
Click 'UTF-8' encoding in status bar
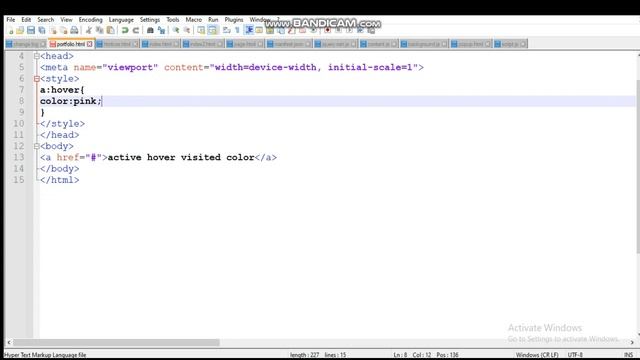click(575, 355)
